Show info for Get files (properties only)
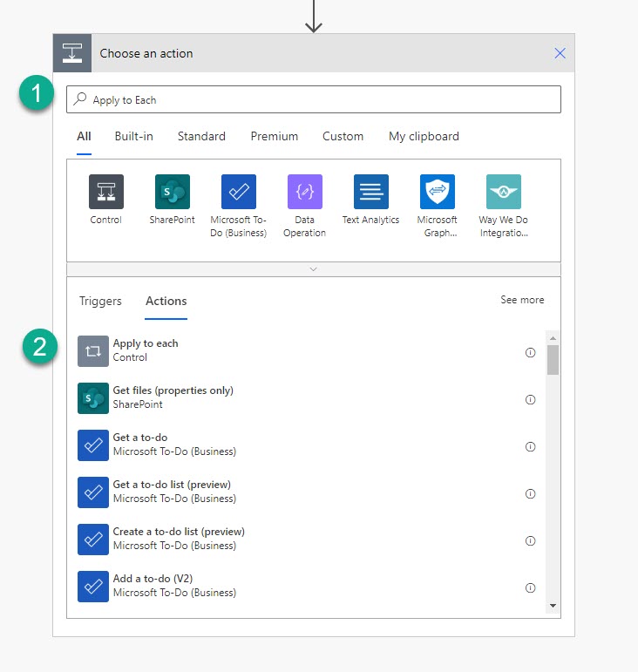Screen dimensions: 638x672 click(x=530, y=400)
